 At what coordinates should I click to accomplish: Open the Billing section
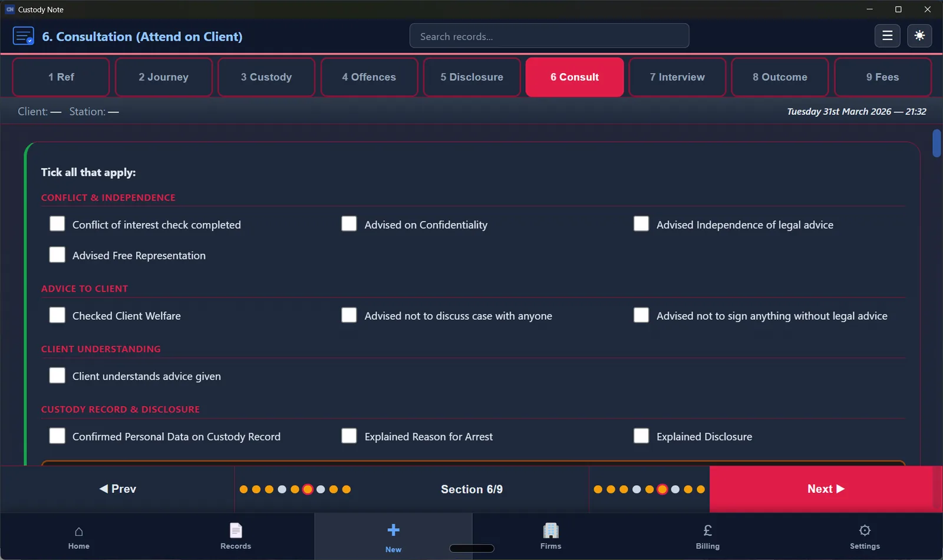pyautogui.click(x=707, y=536)
